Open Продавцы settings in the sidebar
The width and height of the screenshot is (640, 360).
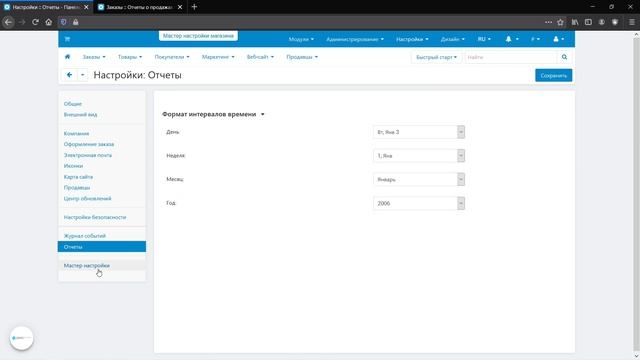[77, 187]
